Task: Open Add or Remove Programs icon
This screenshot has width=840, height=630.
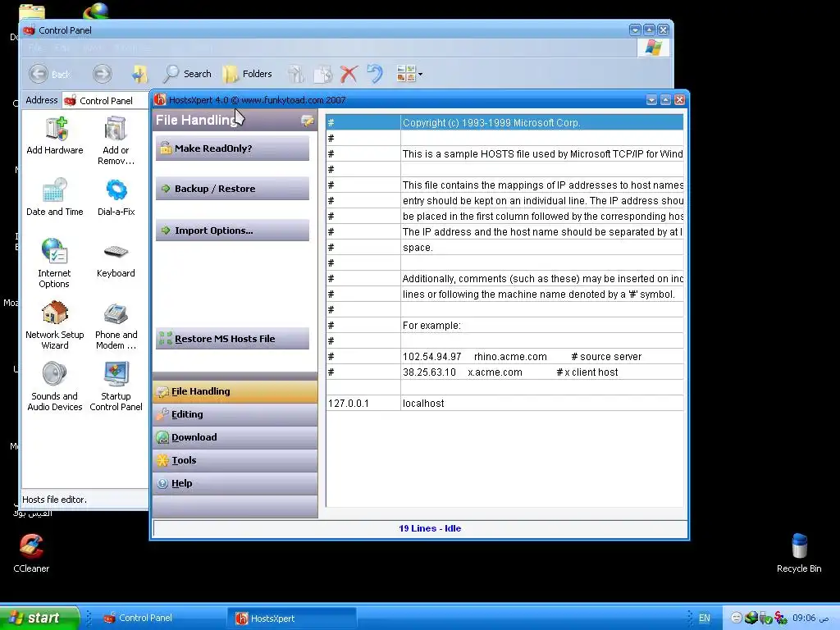Action: click(x=116, y=141)
